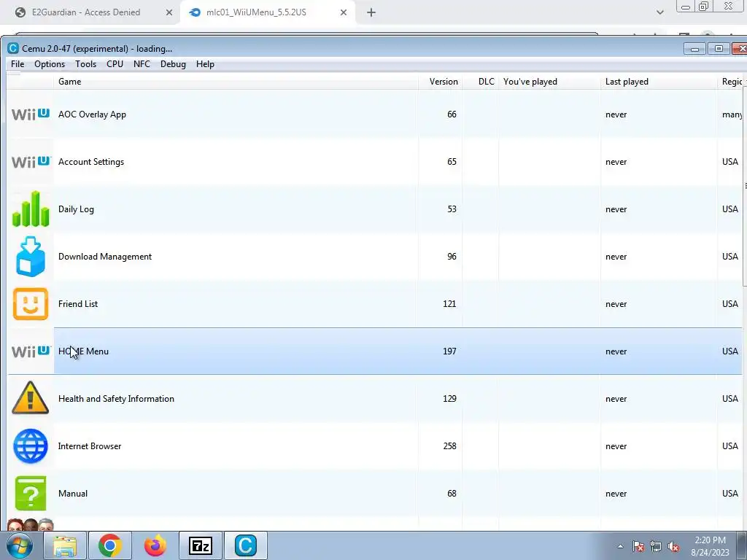
Task: Sort by the Version column header
Action: pos(441,82)
